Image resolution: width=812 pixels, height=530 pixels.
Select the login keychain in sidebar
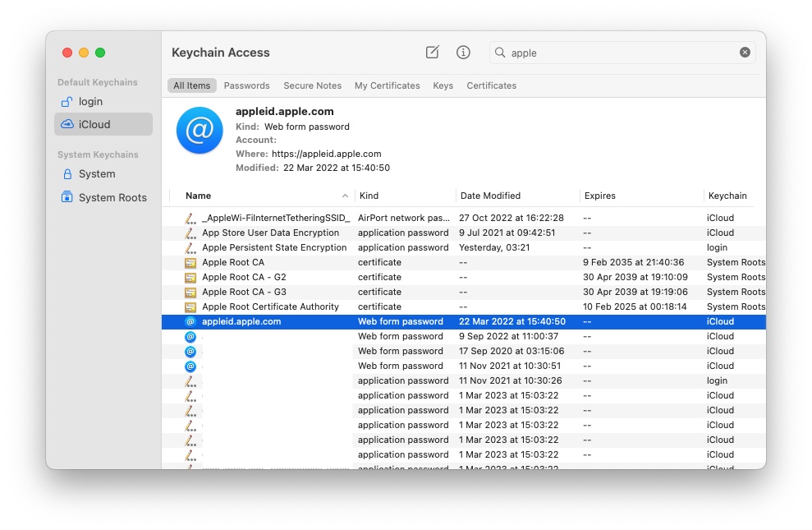(90, 102)
